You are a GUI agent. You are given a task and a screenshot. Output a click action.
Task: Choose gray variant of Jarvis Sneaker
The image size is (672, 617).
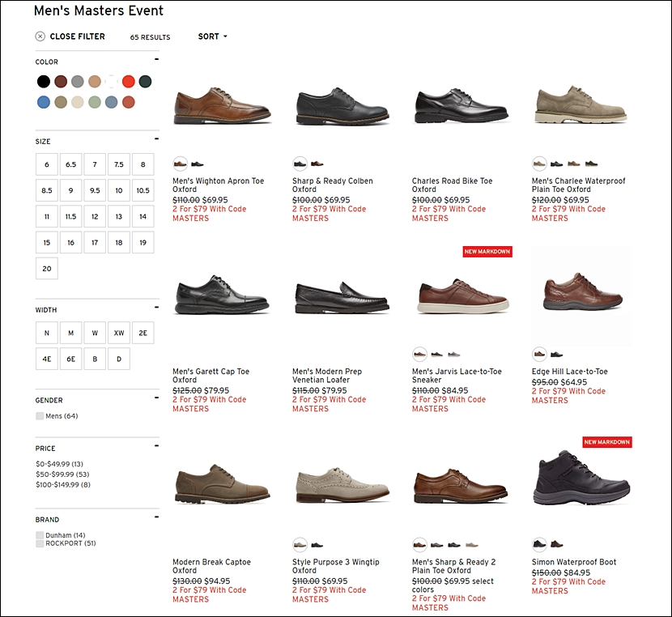(454, 355)
